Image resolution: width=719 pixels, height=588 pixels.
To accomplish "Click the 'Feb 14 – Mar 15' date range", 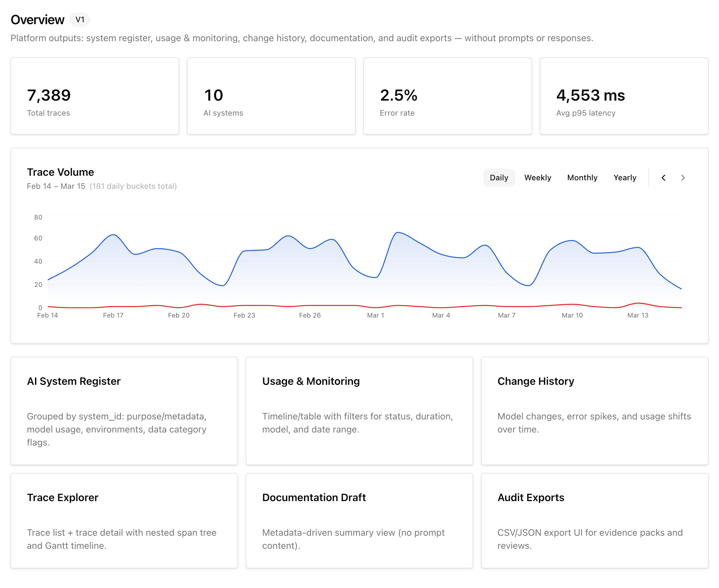I will [56, 186].
